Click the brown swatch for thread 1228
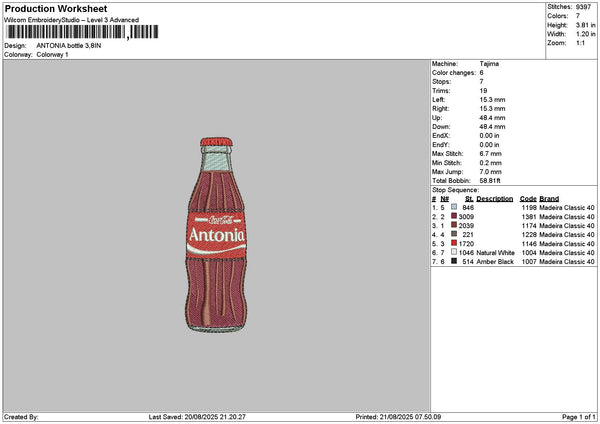 click(x=454, y=234)
